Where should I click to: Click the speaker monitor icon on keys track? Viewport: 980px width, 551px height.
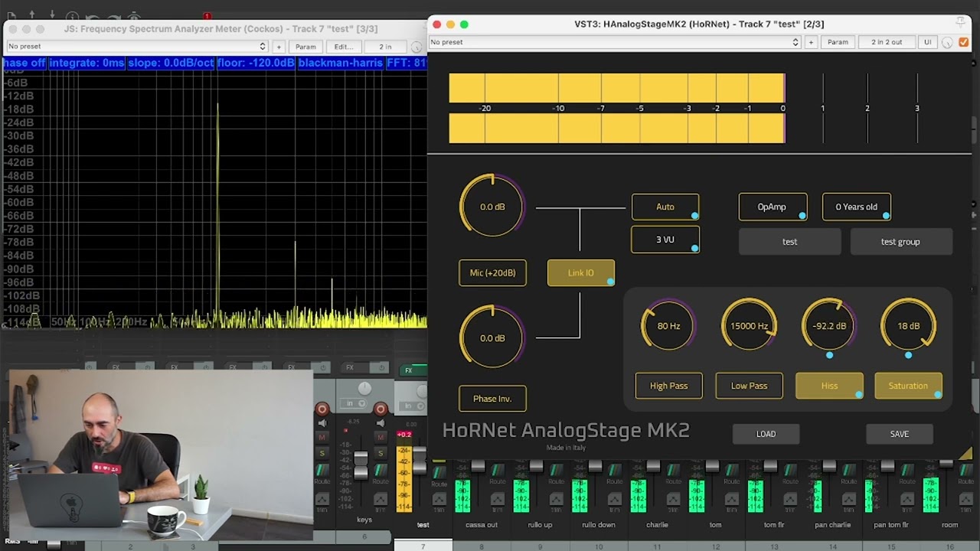[381, 423]
